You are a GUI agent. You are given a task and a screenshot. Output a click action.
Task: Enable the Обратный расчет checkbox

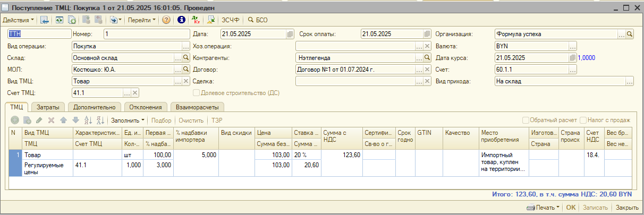point(526,121)
